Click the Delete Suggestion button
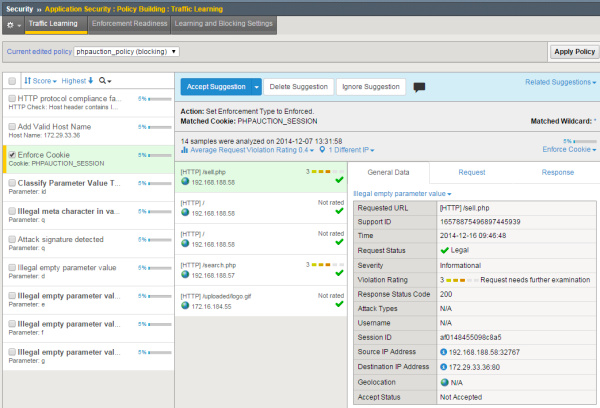Viewport: 600px width, 408px height. 298,87
